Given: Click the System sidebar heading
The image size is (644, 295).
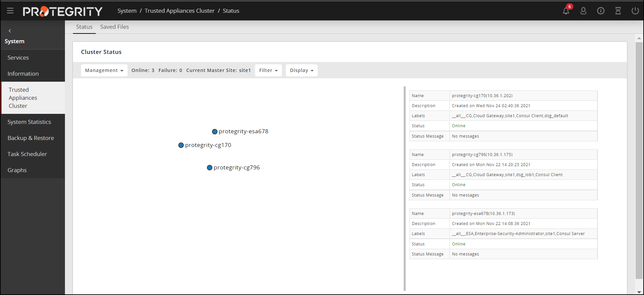Looking at the screenshot, I should point(14,41).
